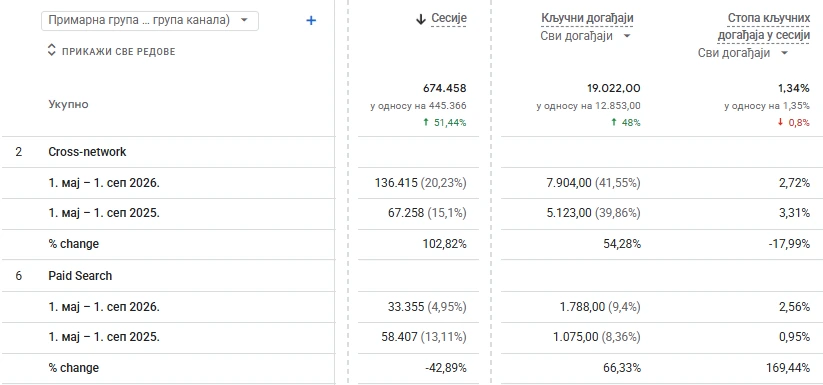
Task: Click Cross-network sessions change 102,82%
Action: (445, 244)
